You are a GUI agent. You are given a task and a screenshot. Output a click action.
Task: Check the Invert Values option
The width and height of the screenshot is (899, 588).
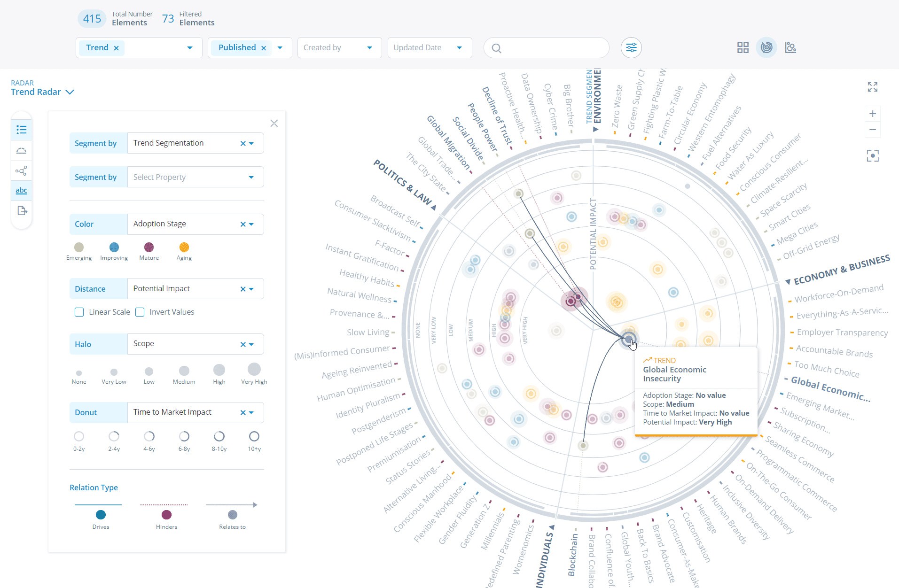[x=140, y=312]
